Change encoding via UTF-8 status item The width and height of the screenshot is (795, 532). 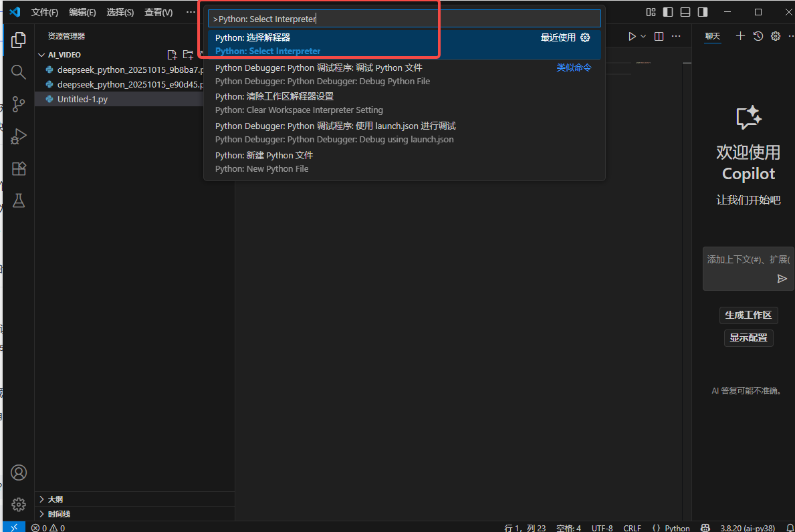602,528
